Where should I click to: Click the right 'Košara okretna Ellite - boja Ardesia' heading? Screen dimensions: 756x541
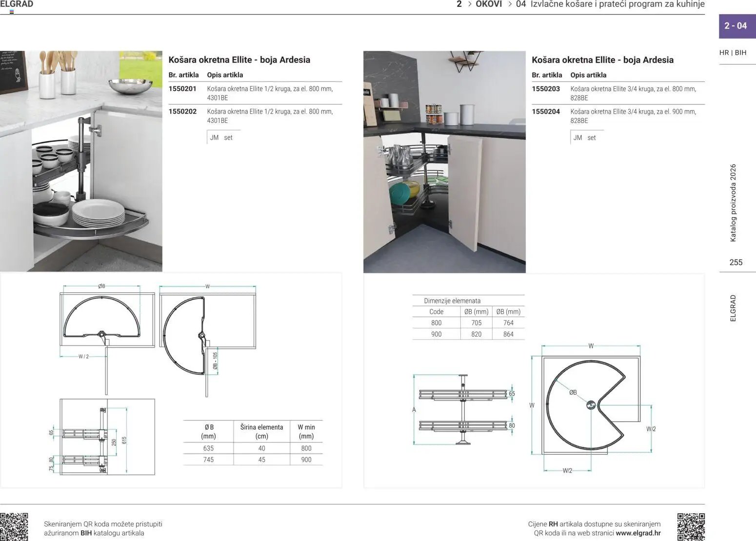pos(602,60)
